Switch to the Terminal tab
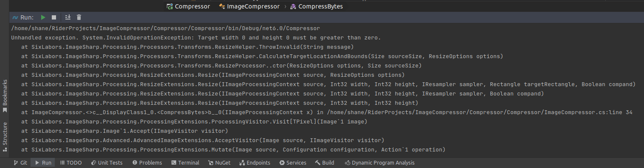 tap(185, 162)
